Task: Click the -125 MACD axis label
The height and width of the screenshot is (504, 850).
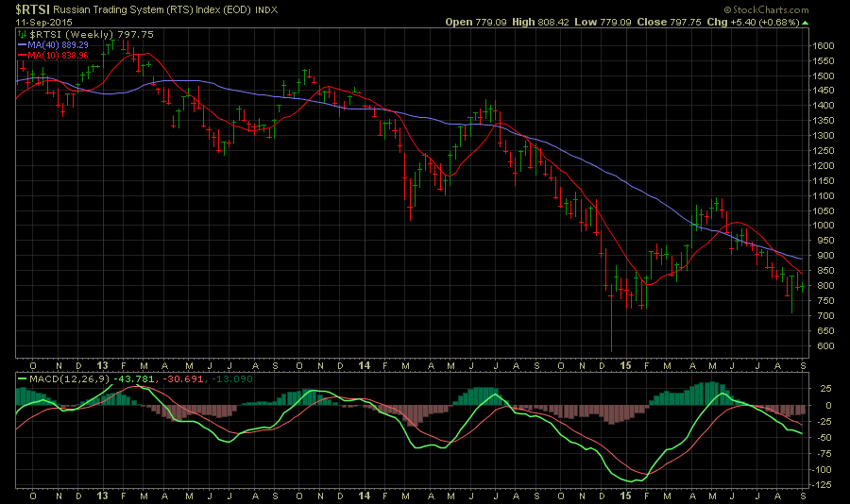Action: 823,485
